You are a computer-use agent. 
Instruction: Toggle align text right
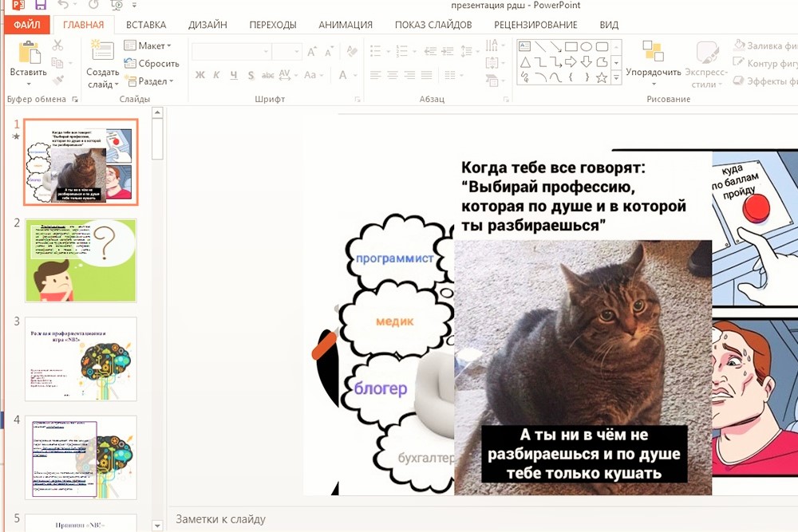tap(409, 75)
